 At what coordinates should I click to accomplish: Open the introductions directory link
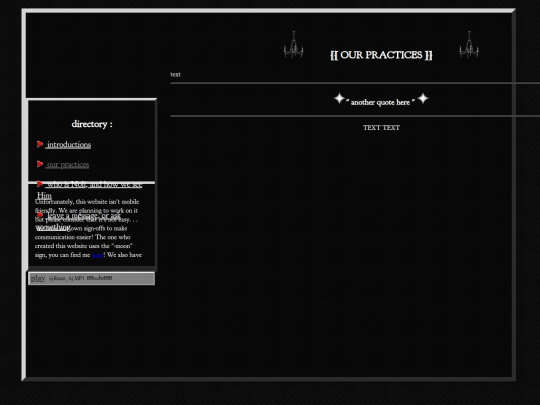pyautogui.click(x=68, y=145)
